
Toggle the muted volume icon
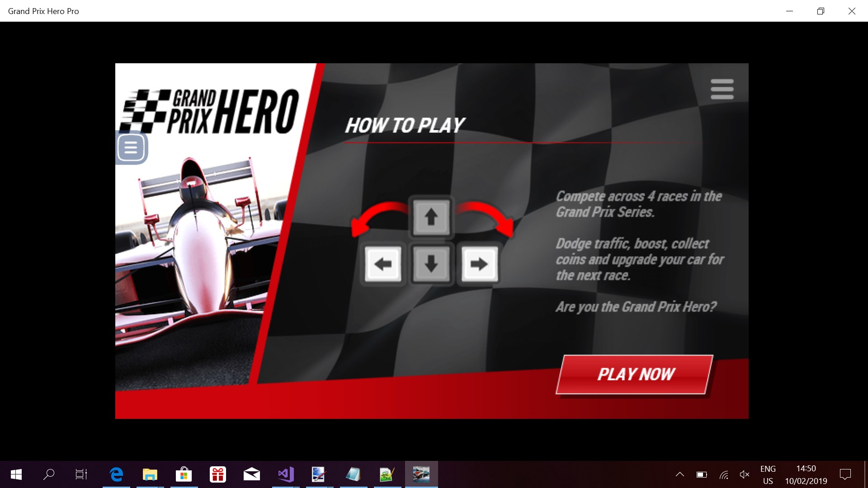click(x=744, y=474)
